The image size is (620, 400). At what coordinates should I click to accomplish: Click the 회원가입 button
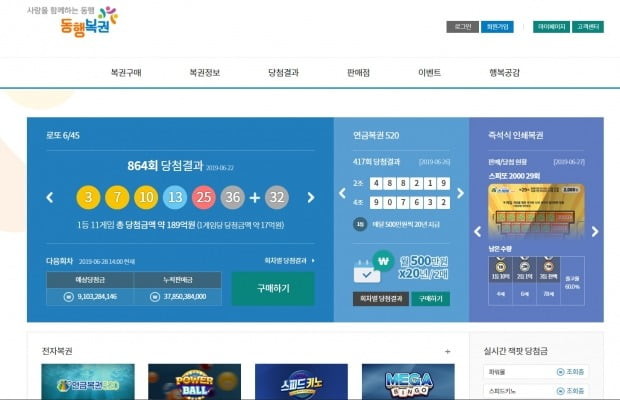[497, 27]
